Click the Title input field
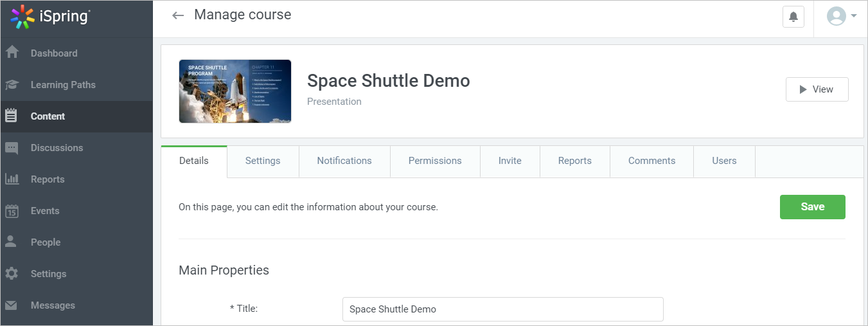Viewport: 868px width, 326px height. 503,309
